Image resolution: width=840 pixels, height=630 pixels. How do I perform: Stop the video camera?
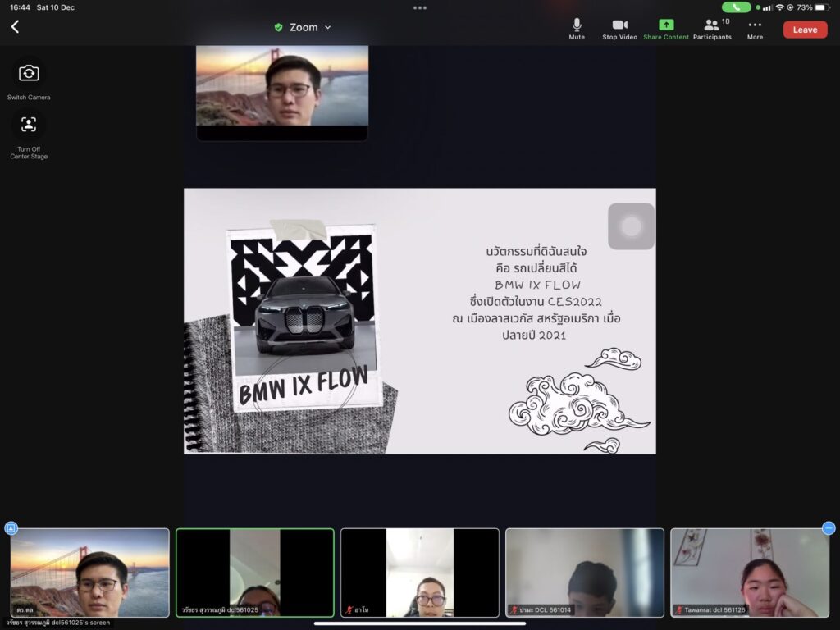(619, 29)
